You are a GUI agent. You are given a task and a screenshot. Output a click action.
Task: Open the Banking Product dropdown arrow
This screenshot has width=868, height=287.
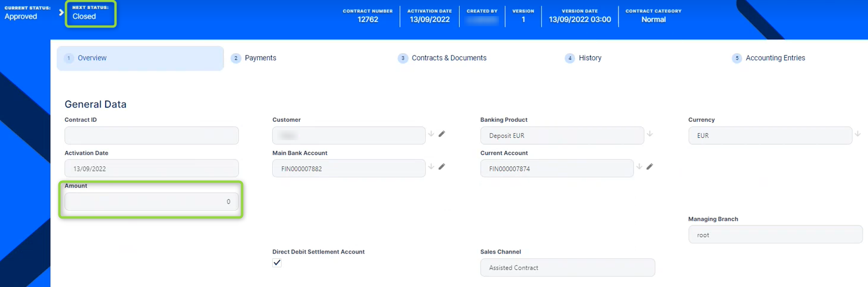[650, 134]
